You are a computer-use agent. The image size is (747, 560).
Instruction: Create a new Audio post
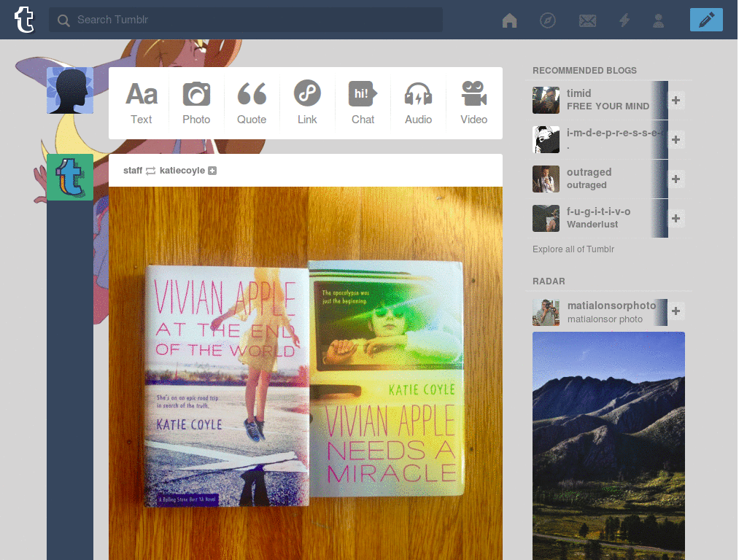[418, 103]
